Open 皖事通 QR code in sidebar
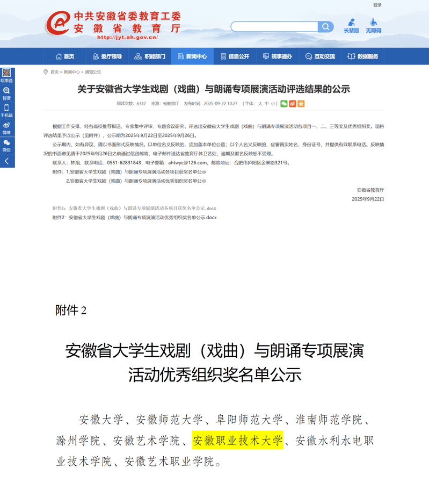 pyautogui.click(x=6, y=75)
